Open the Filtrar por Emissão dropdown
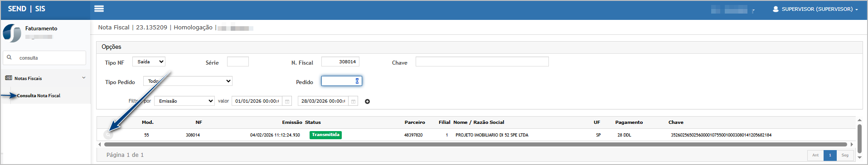This screenshot has width=868, height=165. click(184, 101)
